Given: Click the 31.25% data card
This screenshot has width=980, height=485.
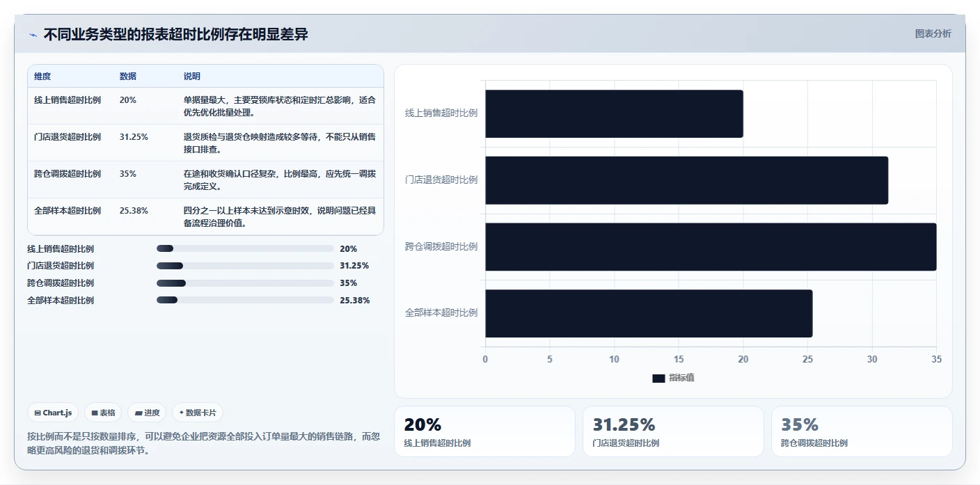Looking at the screenshot, I should click(x=673, y=431).
